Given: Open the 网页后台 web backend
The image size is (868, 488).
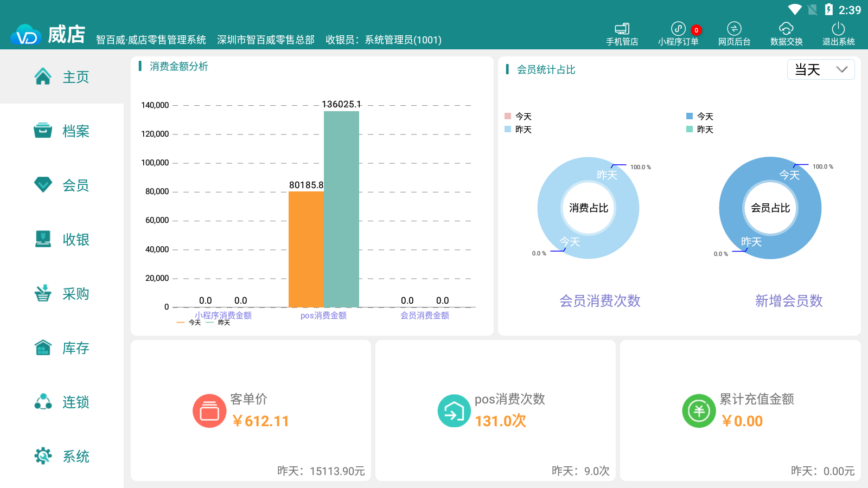Looking at the screenshot, I should [734, 34].
